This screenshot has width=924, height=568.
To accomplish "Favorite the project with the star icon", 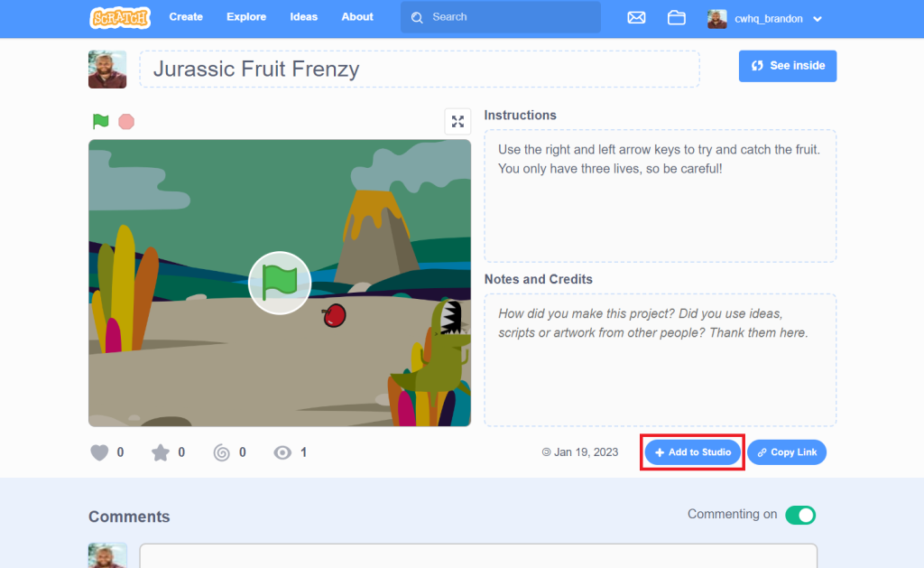I will pos(161,452).
